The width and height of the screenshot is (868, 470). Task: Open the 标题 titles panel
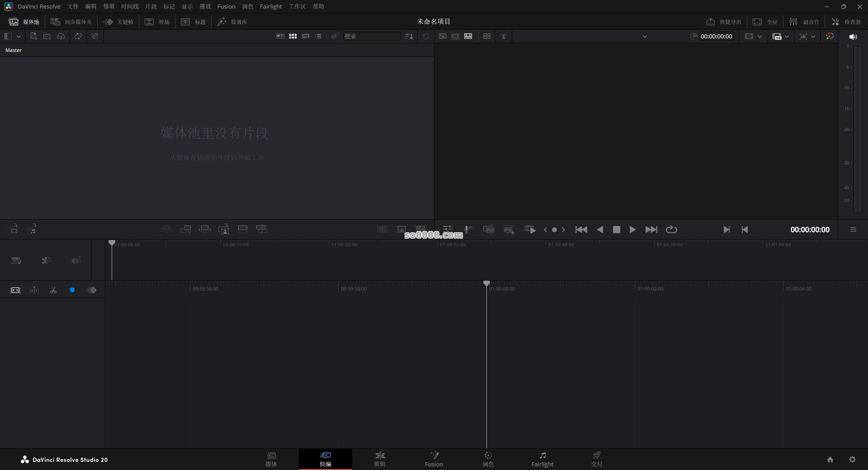(x=193, y=21)
